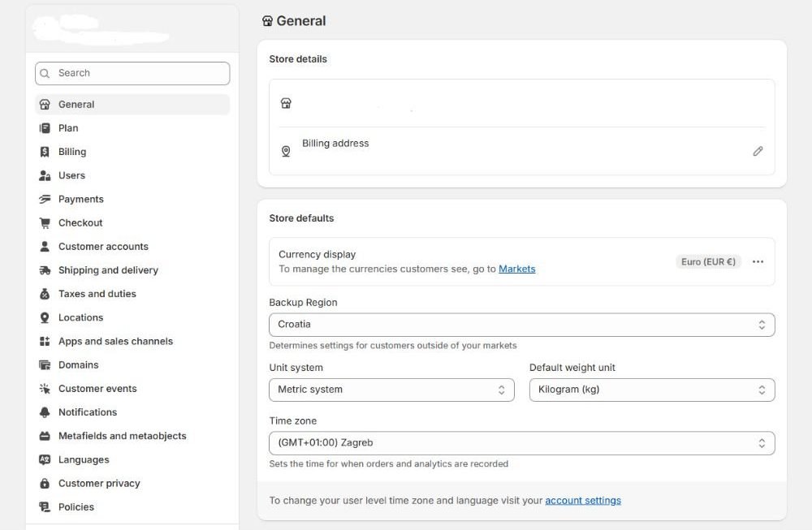The height and width of the screenshot is (530, 812).
Task: Open Taxes and duties settings
Action: tap(132, 294)
